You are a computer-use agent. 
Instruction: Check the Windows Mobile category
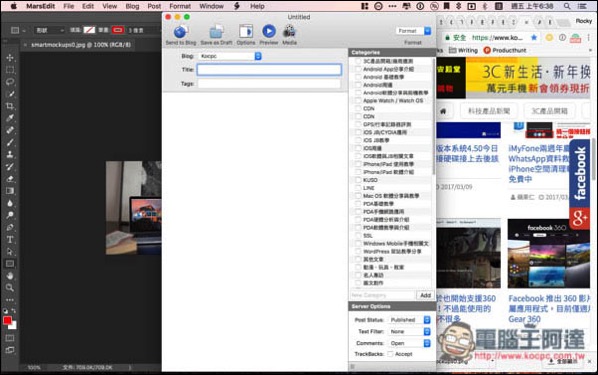click(x=358, y=243)
